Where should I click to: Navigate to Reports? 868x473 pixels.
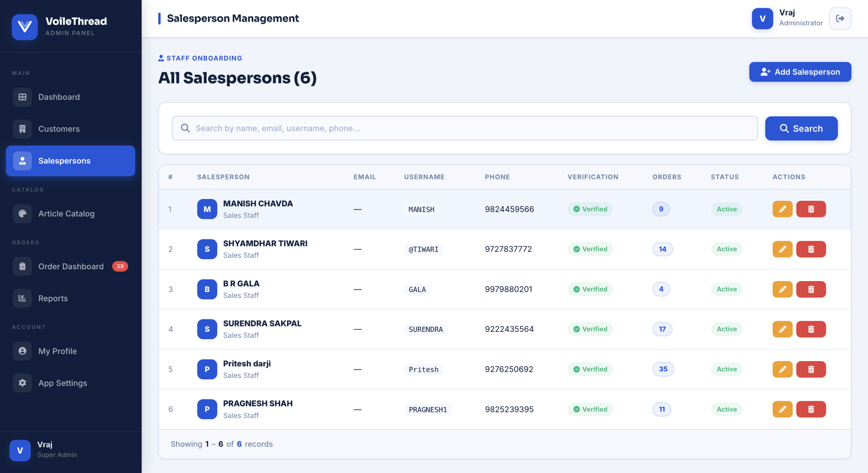pyautogui.click(x=53, y=298)
